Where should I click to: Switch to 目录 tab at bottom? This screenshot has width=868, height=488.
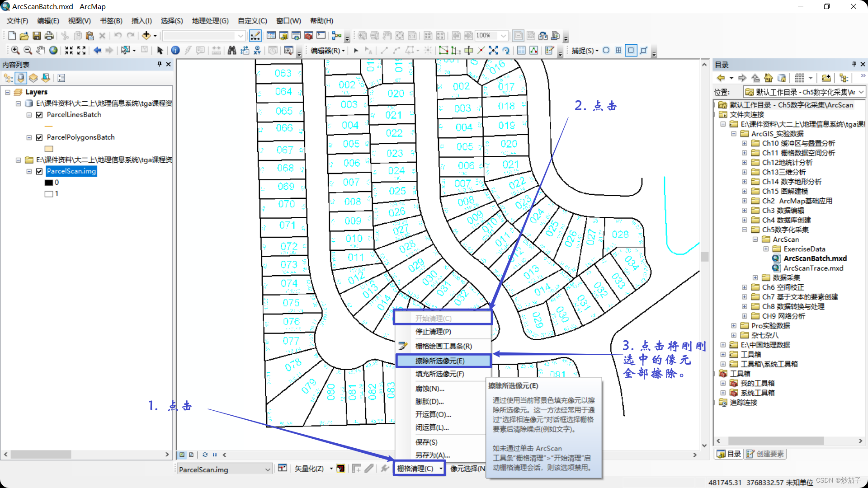(729, 454)
